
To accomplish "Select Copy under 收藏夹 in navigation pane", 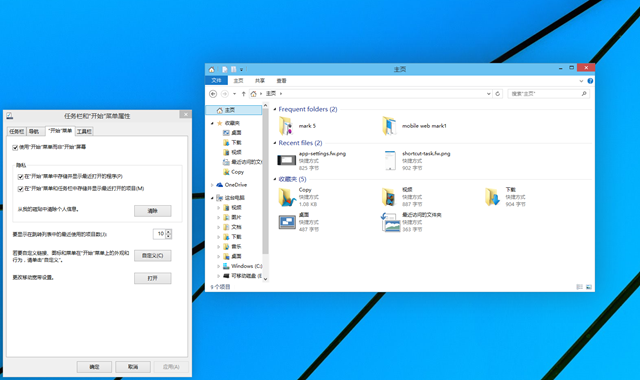I will (x=233, y=172).
